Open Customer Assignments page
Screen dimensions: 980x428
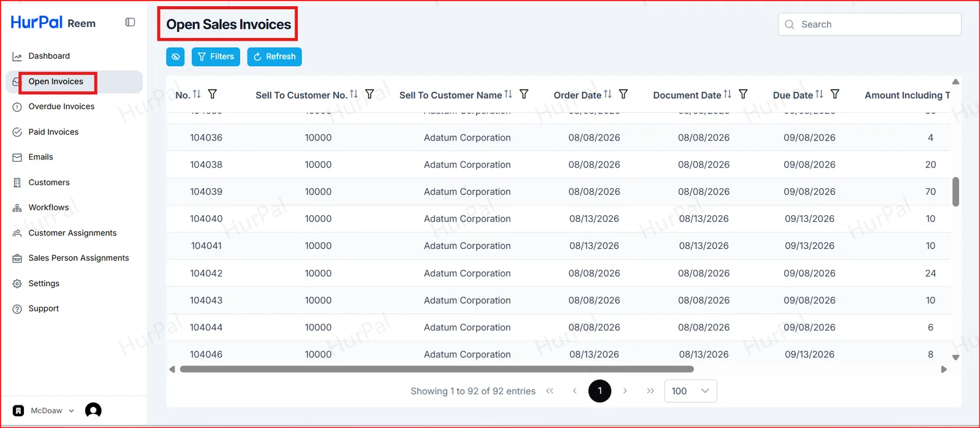[72, 233]
